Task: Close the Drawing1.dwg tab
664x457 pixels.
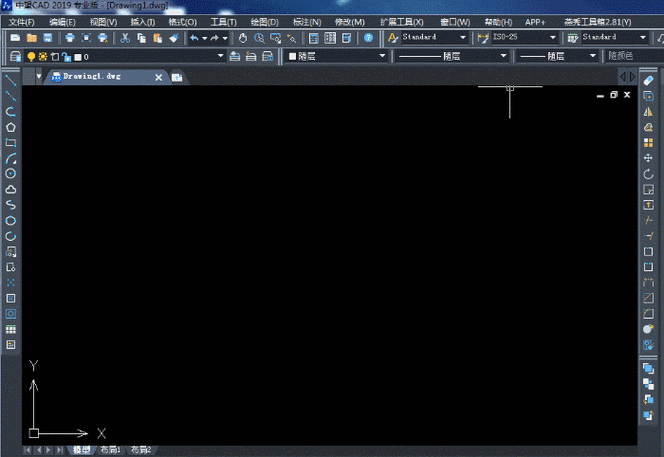Action: click(158, 77)
